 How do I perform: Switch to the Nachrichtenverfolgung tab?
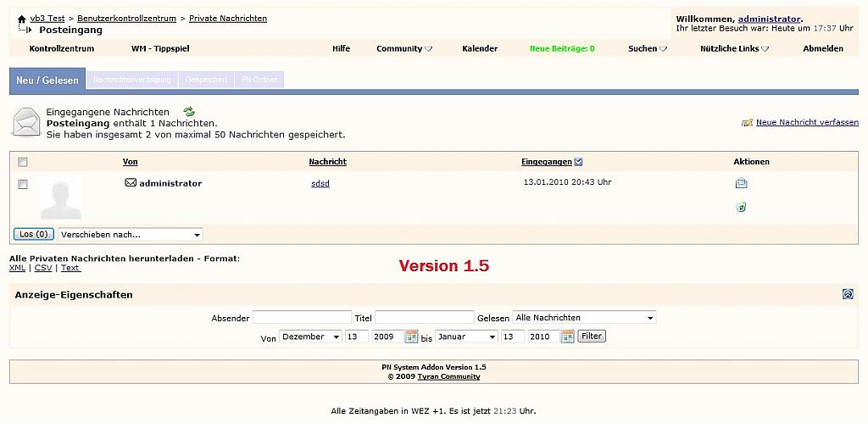click(132, 80)
